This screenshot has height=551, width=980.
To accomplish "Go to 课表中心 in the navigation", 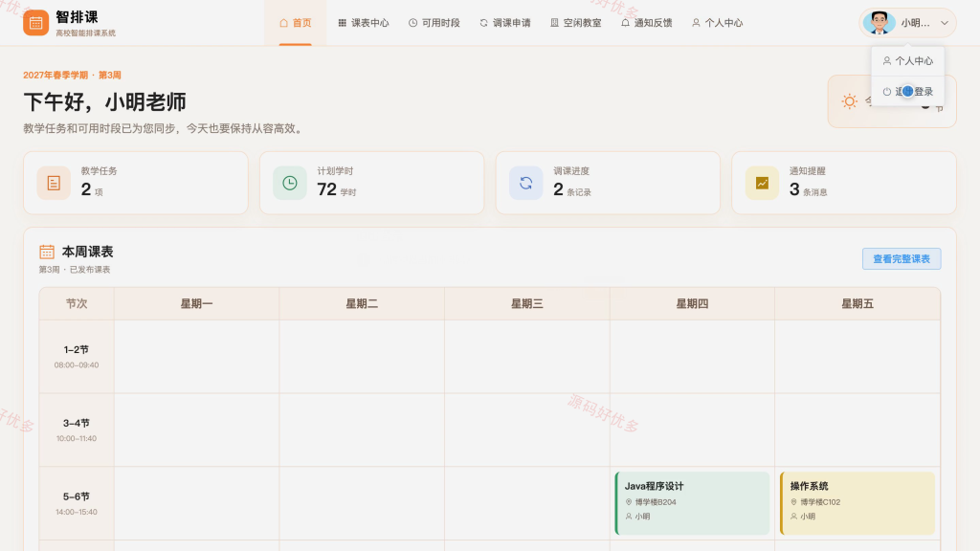I will point(363,23).
